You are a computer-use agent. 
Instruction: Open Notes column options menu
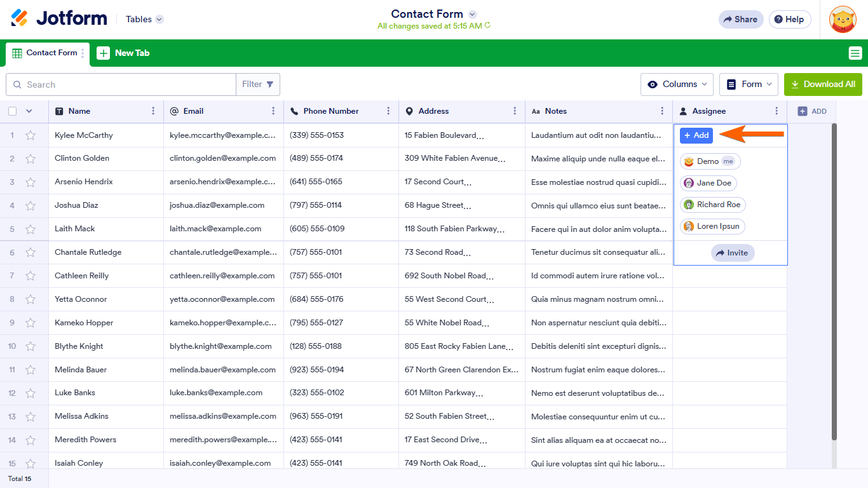tap(662, 111)
